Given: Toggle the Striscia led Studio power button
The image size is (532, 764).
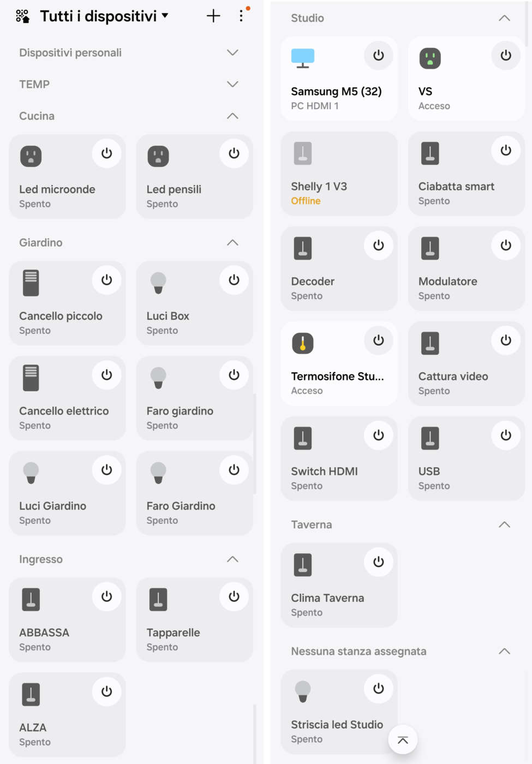Looking at the screenshot, I should [x=379, y=689].
